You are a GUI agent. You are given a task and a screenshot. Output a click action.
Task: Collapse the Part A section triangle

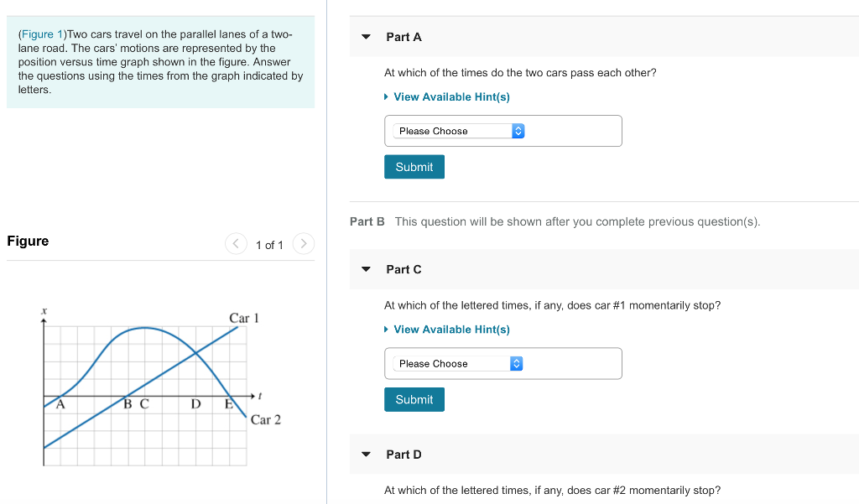[x=365, y=36]
